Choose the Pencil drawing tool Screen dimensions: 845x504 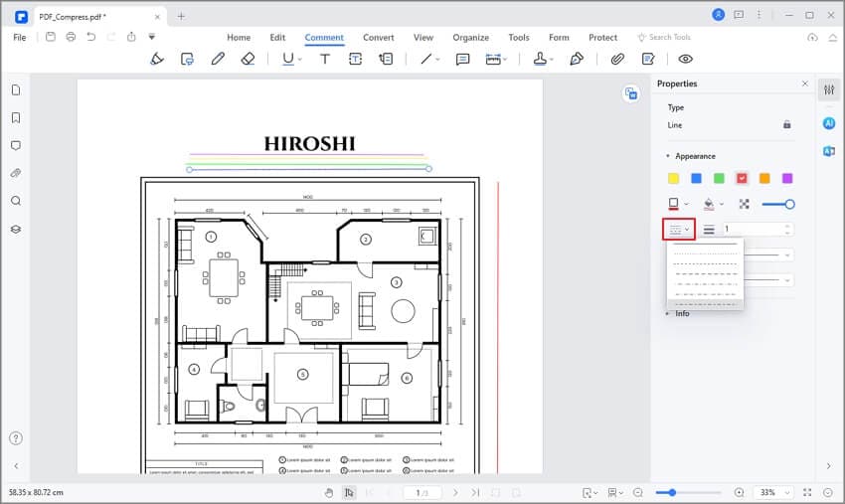[x=218, y=59]
